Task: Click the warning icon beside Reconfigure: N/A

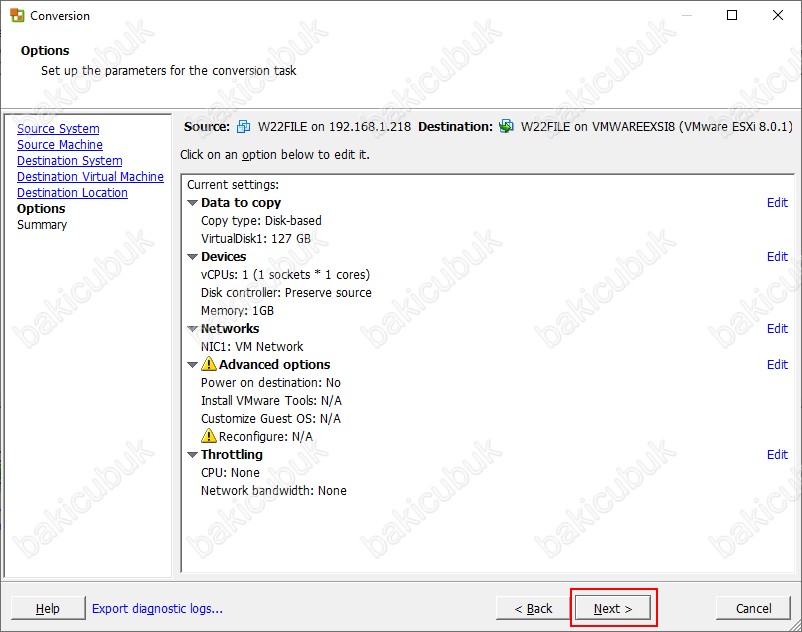Action: tap(209, 436)
